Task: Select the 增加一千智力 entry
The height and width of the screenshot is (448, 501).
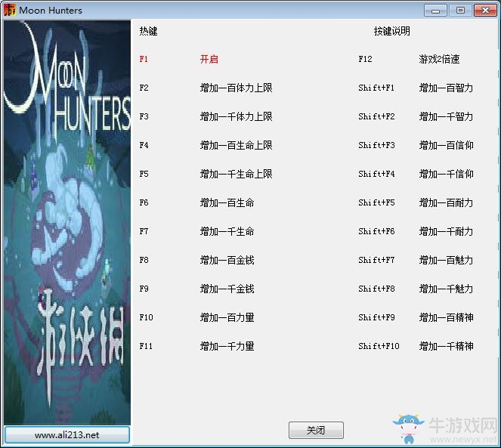Action: coord(446,116)
